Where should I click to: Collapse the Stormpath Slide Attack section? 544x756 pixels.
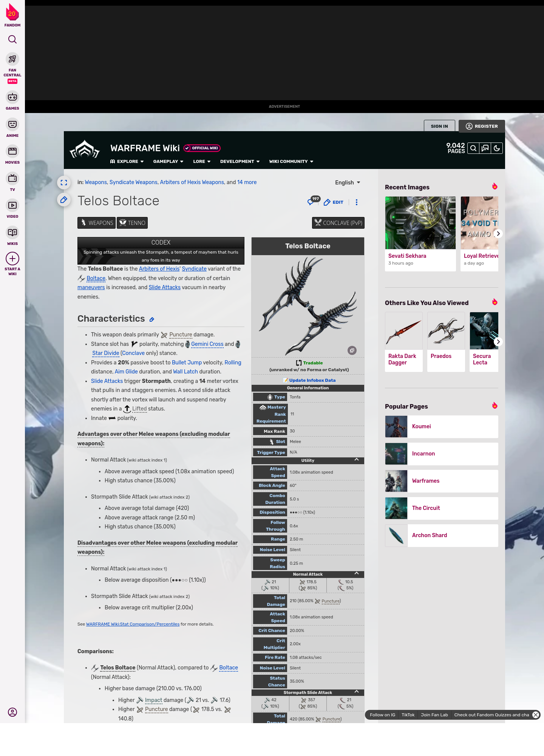click(x=357, y=692)
